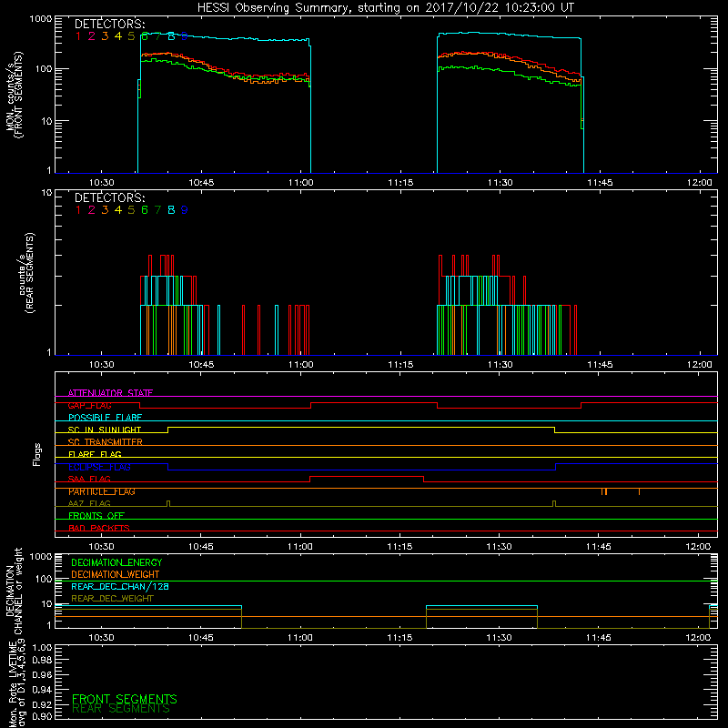Click the front segments y-axis title
This screenshot has height=728, width=728.
[x=15, y=95]
